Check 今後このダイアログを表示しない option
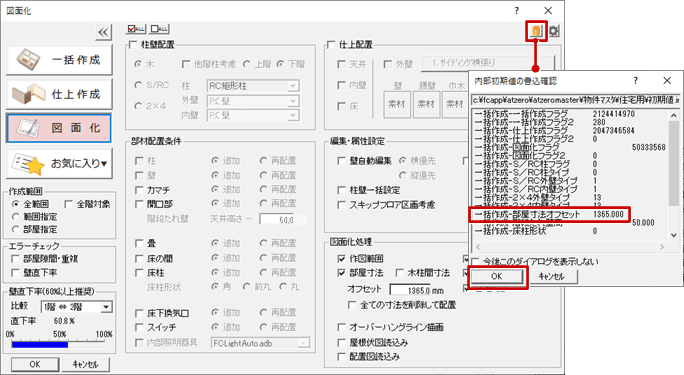This screenshot has width=684, height=375. (x=475, y=262)
